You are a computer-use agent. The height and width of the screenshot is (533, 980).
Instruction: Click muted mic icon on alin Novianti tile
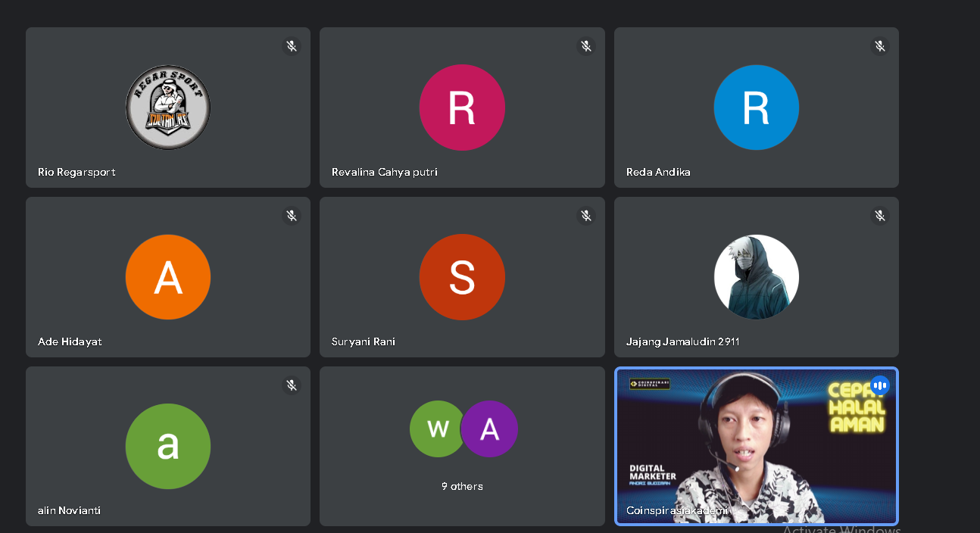pyautogui.click(x=292, y=385)
